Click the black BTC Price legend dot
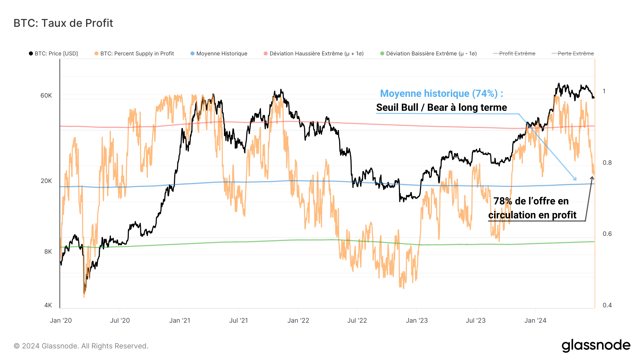Screen dimensions: 644x362 (x=31, y=54)
